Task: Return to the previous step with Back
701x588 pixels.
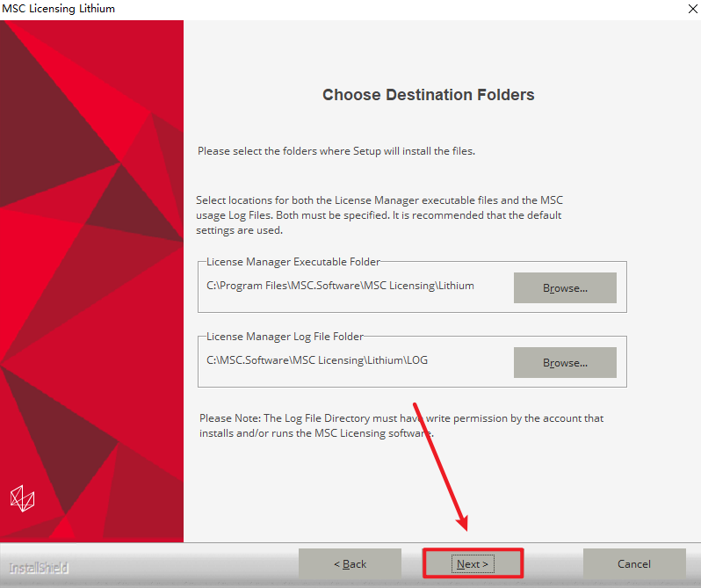Action: click(x=350, y=563)
